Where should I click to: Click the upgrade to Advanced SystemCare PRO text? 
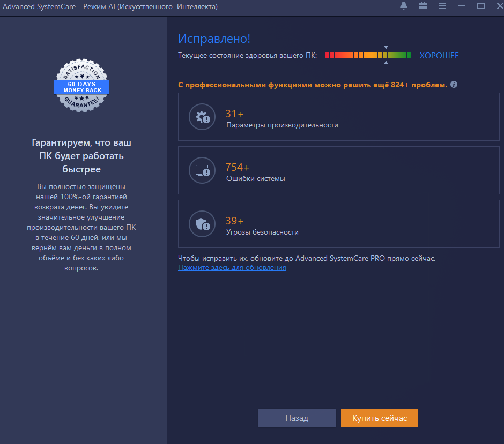[307, 259]
